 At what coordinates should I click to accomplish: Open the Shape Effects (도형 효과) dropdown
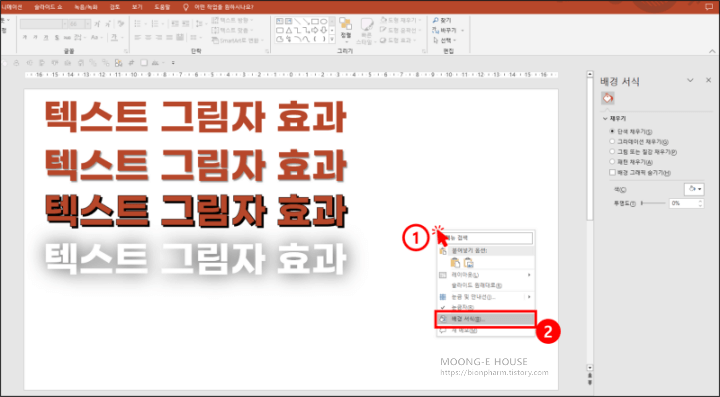pyautogui.click(x=399, y=40)
